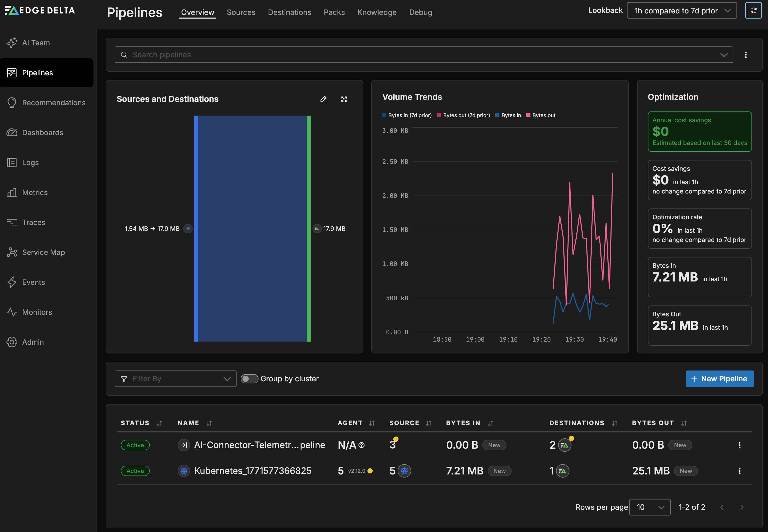Click the refresh icon next to Lookback
The height and width of the screenshot is (532, 768).
point(753,10)
